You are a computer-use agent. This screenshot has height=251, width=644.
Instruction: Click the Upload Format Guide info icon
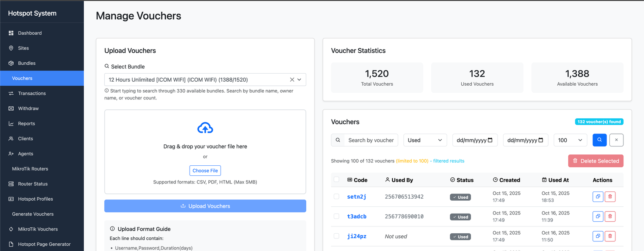click(x=112, y=228)
